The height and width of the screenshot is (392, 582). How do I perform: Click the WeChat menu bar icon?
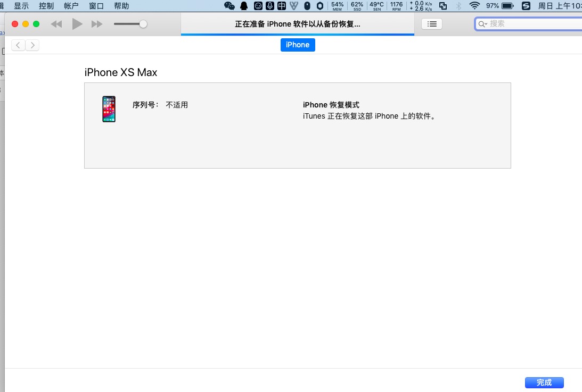click(x=229, y=6)
